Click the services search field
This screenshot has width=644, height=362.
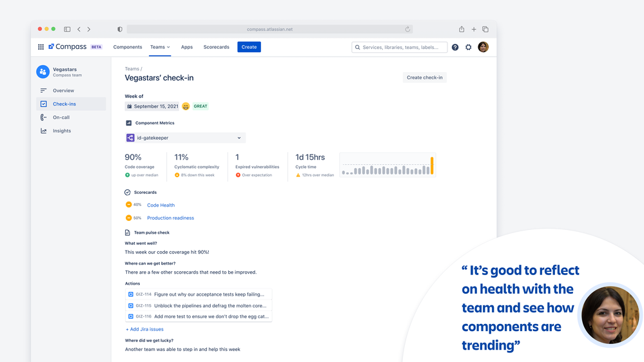[x=399, y=47]
